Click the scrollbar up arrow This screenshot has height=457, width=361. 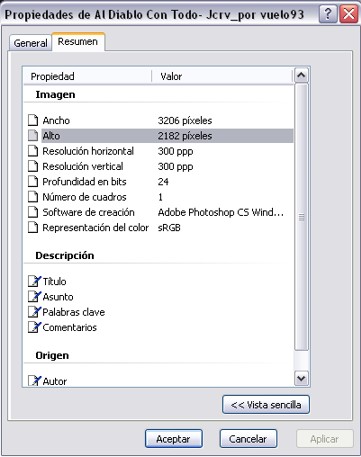click(x=301, y=75)
